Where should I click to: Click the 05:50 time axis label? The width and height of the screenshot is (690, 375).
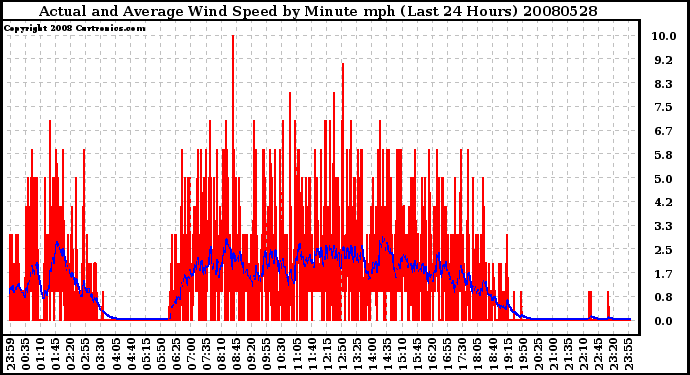(x=161, y=354)
